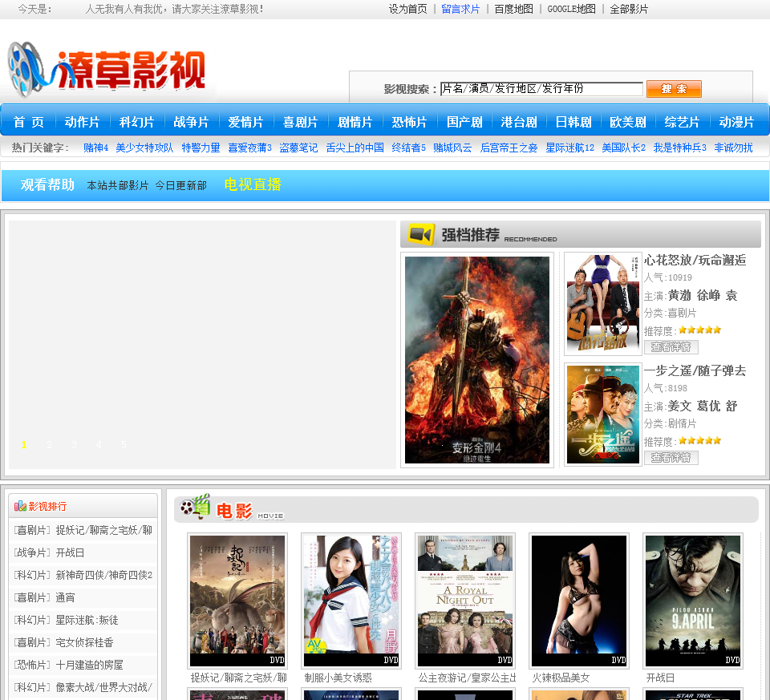
Task: Click the 制服小美女诱惑 title link
Action: pyautogui.click(x=338, y=678)
